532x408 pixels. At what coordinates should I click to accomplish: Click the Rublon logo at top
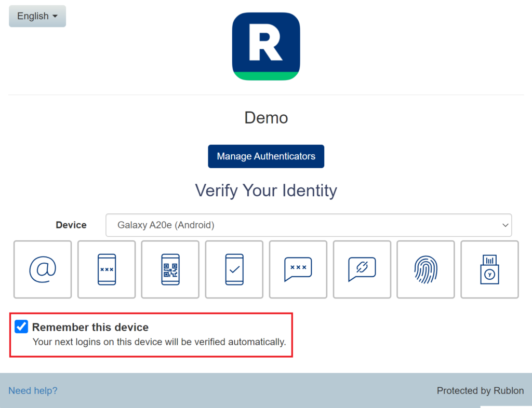266,47
